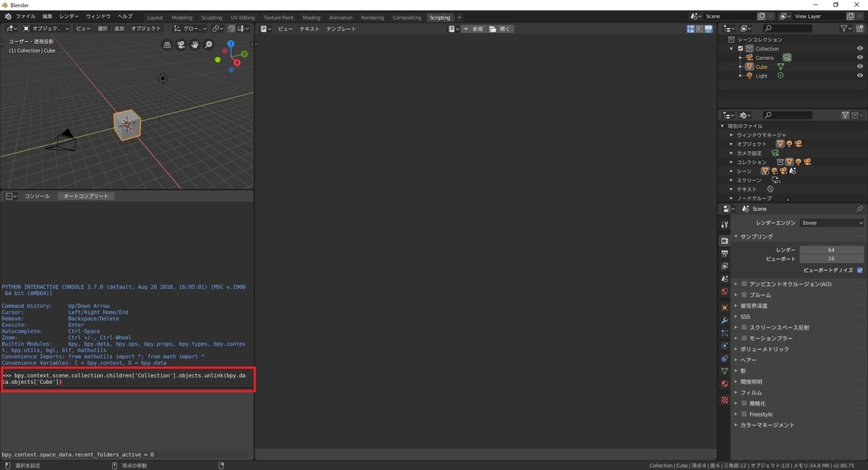868x470 pixels.
Task: Toggle word wrap in text editor header
Action: tap(699, 29)
